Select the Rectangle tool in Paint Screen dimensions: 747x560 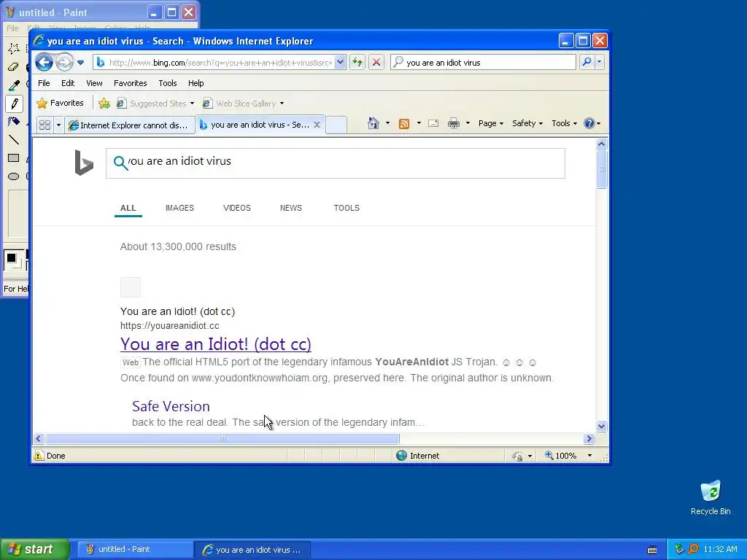[14, 158]
